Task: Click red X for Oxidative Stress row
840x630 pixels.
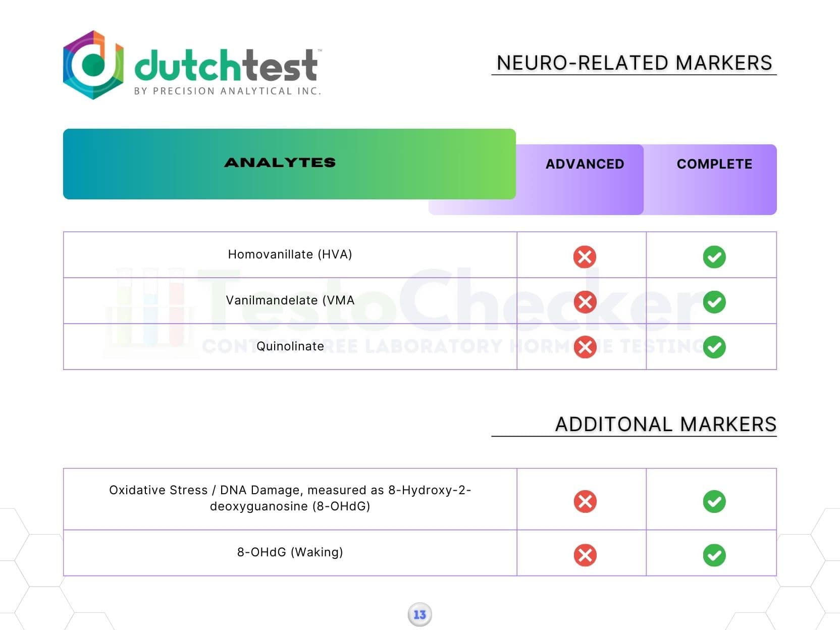Action: point(585,501)
